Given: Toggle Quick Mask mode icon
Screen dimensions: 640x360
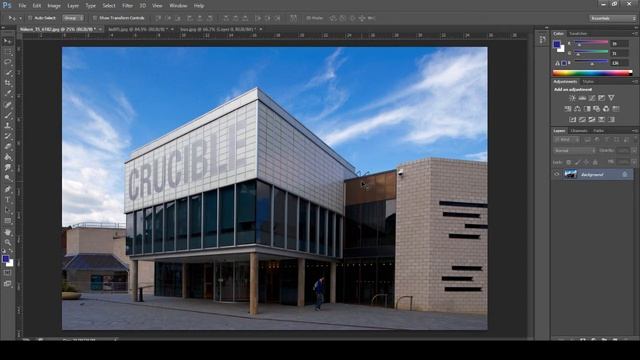Looking at the screenshot, I should point(7,273).
